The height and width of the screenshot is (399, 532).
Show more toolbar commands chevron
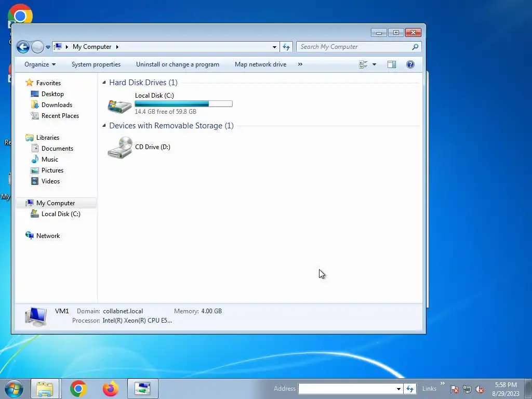coord(300,64)
